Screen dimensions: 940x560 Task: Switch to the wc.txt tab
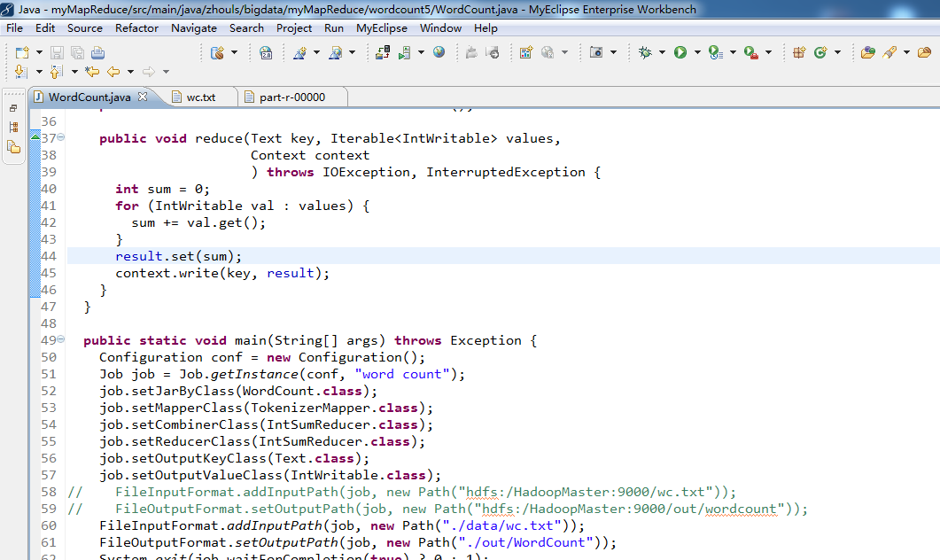[x=201, y=97]
